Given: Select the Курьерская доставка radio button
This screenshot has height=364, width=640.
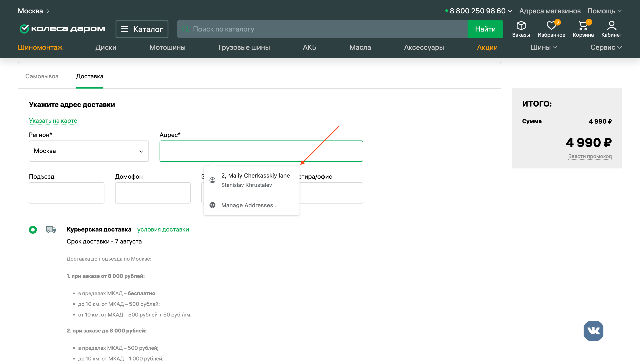Looking at the screenshot, I should click(33, 229).
